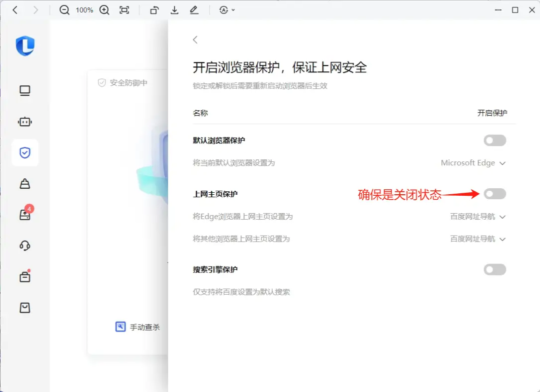
Task: Select the shield protection sidebar icon
Action: pyautogui.click(x=25, y=153)
